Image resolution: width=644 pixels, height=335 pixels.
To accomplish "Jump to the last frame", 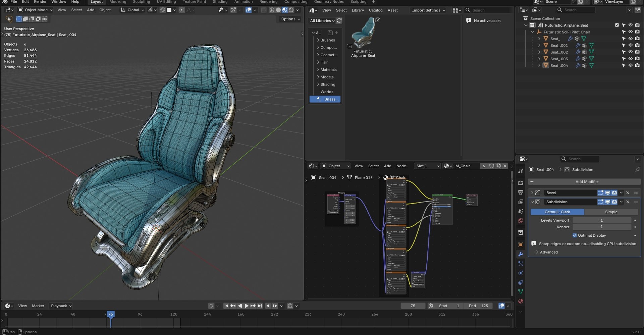I will tap(260, 306).
